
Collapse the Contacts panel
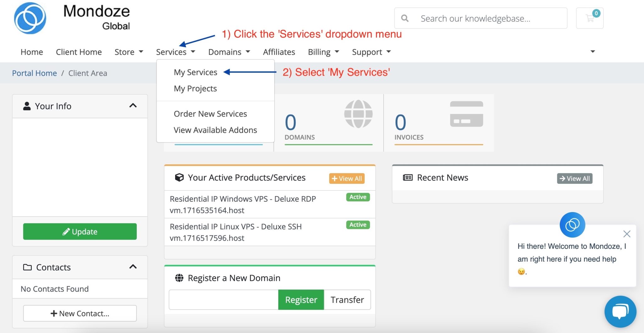133,267
